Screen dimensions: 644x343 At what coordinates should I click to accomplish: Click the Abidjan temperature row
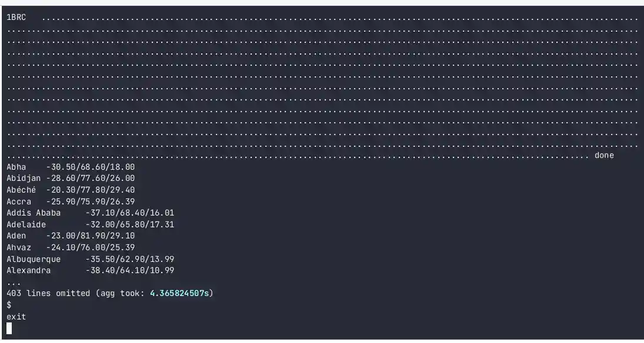(x=71, y=179)
